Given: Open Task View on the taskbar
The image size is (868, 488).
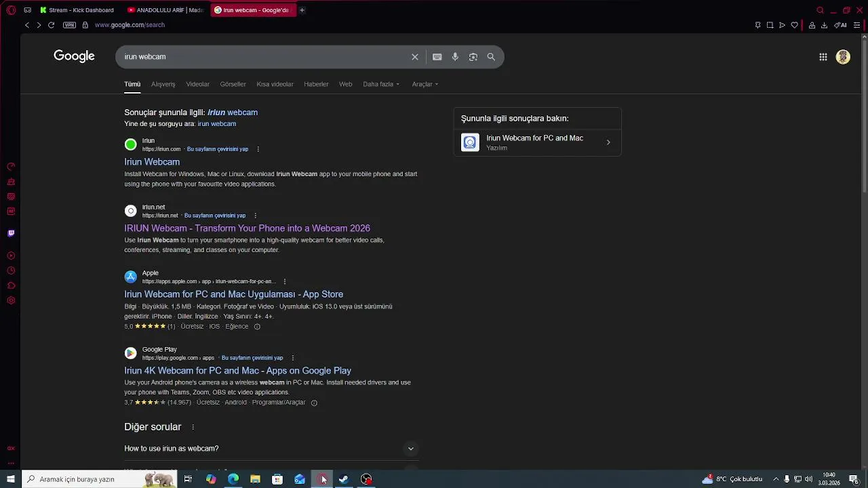Looking at the screenshot, I should 188,479.
